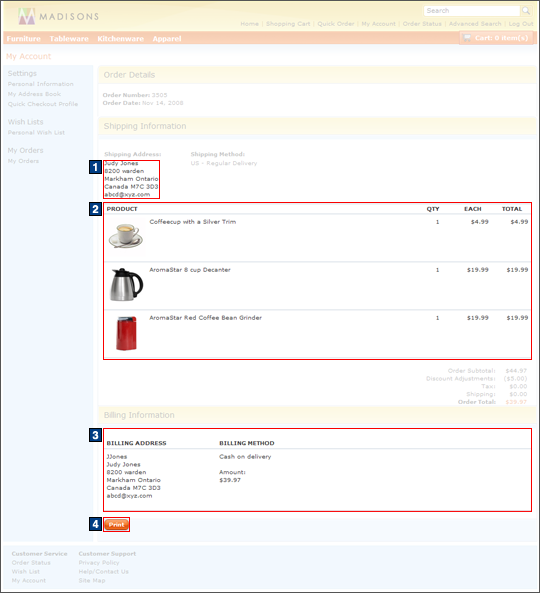Click the Coffeecup product thumbnail
540x593 pixels.
126,236
